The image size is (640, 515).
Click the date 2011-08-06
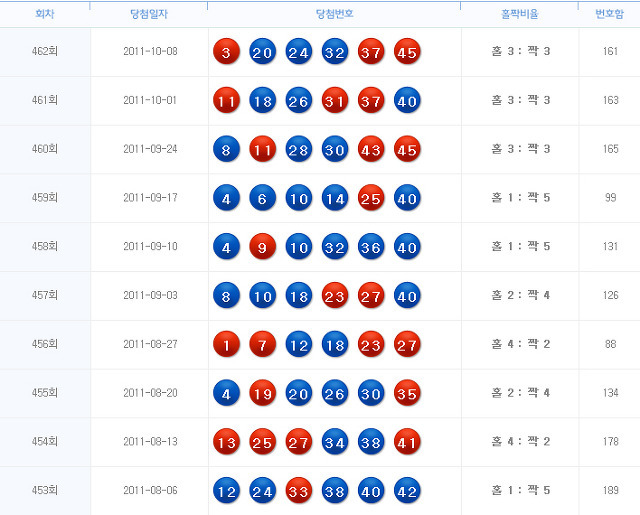(x=150, y=491)
